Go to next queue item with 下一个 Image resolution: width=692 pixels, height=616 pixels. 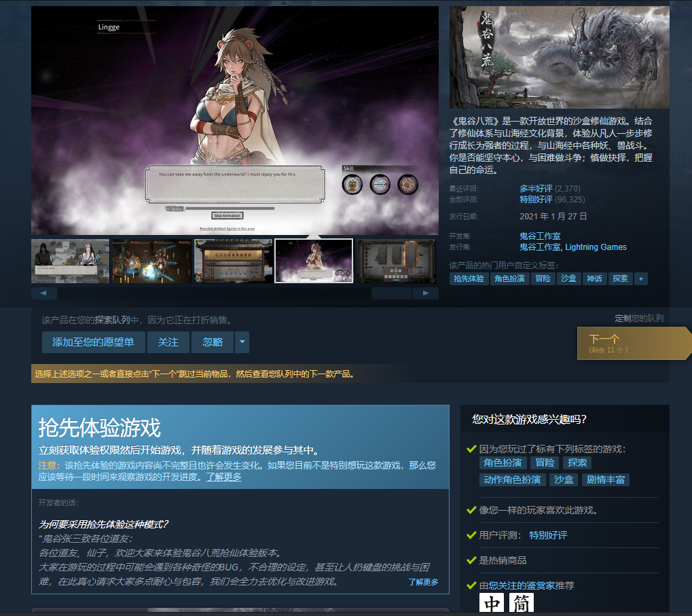click(x=634, y=343)
